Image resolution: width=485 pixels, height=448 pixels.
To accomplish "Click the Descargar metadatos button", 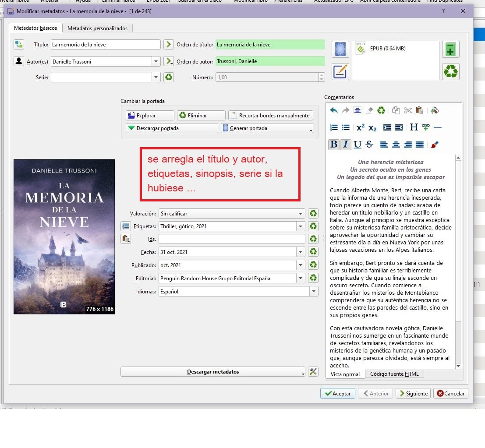I will [x=212, y=371].
